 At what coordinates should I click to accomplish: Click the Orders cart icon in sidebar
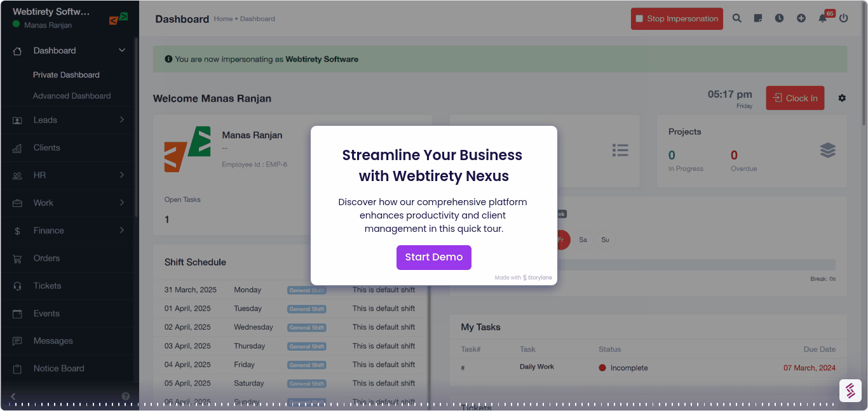[x=18, y=259]
